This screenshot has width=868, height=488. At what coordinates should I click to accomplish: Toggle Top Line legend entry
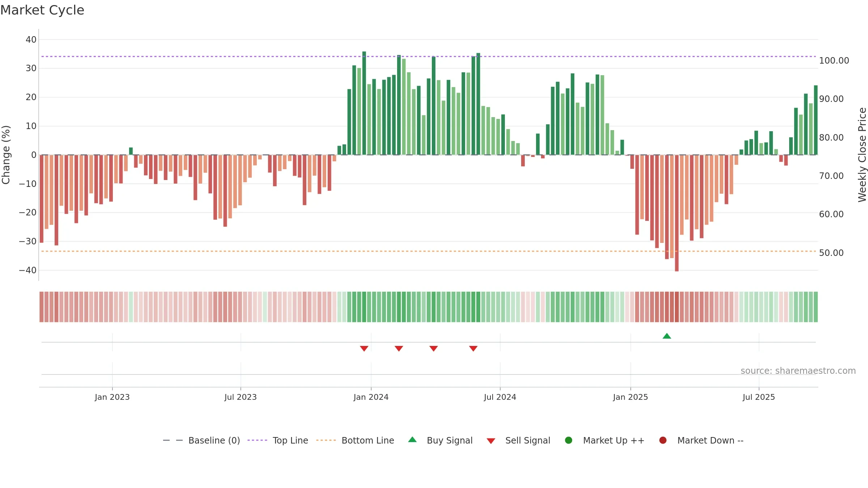pyautogui.click(x=278, y=441)
